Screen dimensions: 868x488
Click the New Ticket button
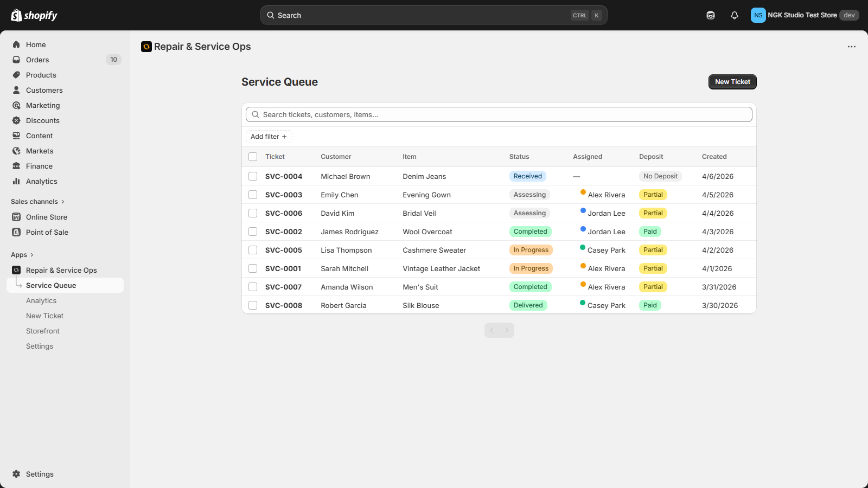click(x=732, y=82)
